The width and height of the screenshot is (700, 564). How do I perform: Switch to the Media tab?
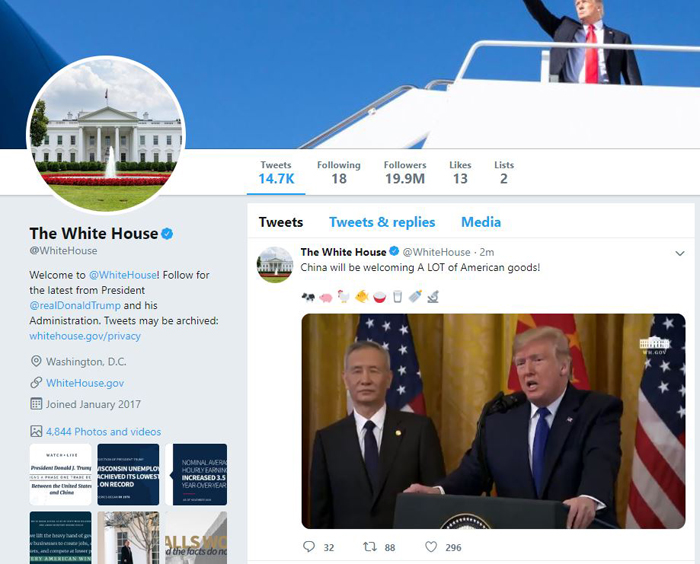481,222
